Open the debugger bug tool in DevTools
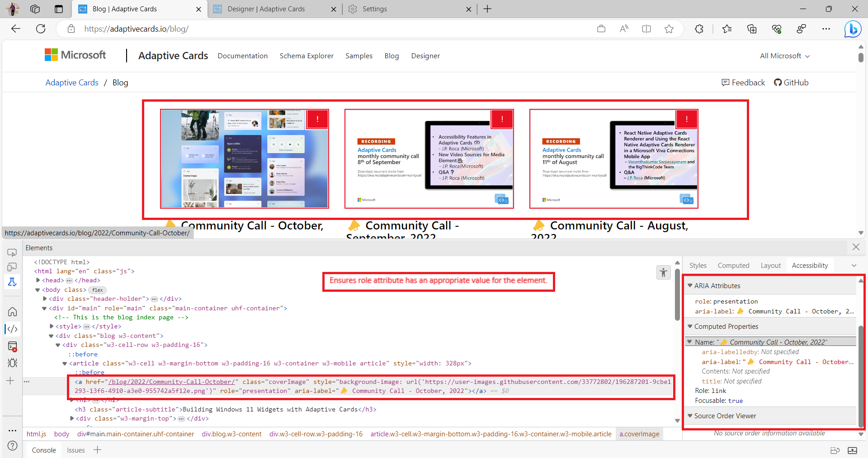The image size is (868, 458). tap(12, 363)
